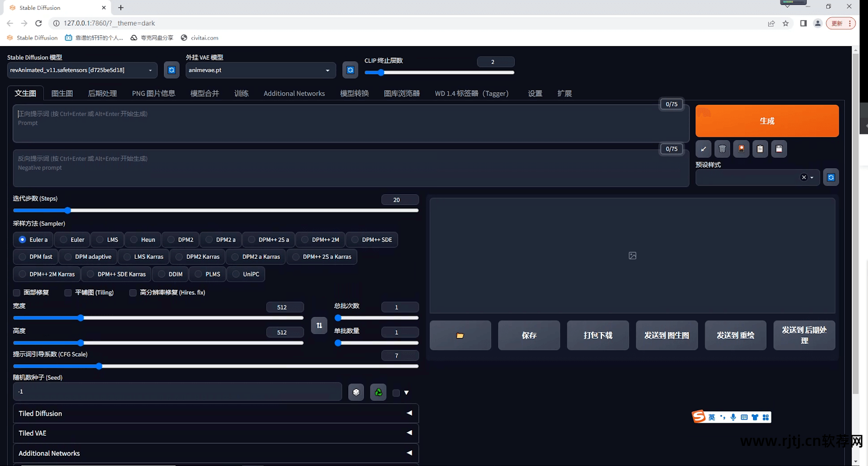This screenshot has height=466, width=868.
Task: Enable face restoration checkbox
Action: [17, 292]
